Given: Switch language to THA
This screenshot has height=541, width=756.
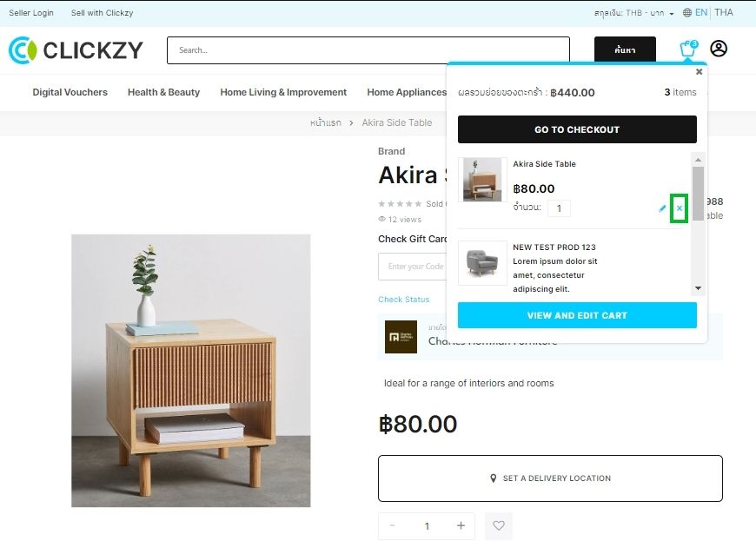Looking at the screenshot, I should click(x=723, y=12).
